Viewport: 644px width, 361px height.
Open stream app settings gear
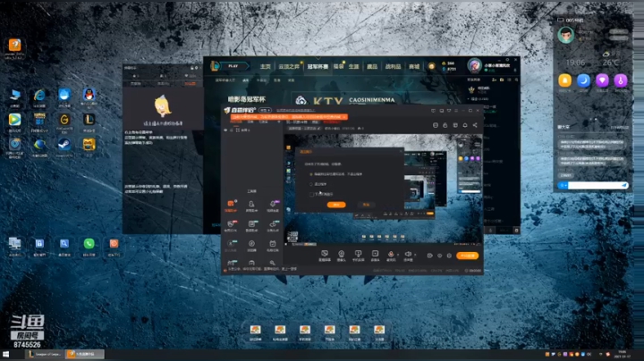pyautogui.click(x=449, y=256)
